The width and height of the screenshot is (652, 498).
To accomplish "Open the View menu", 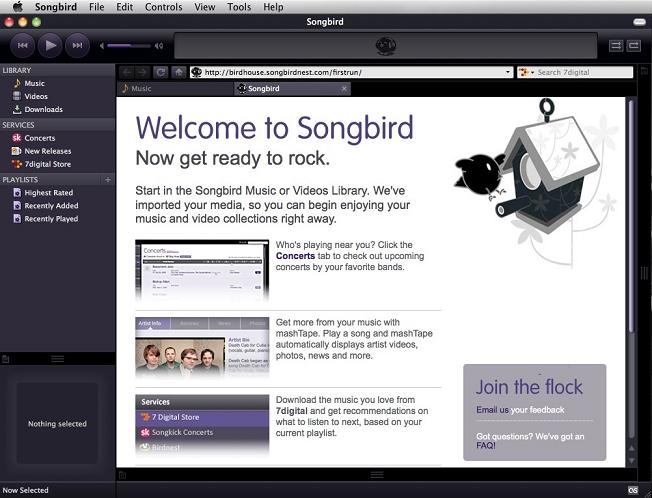I will (x=205, y=7).
